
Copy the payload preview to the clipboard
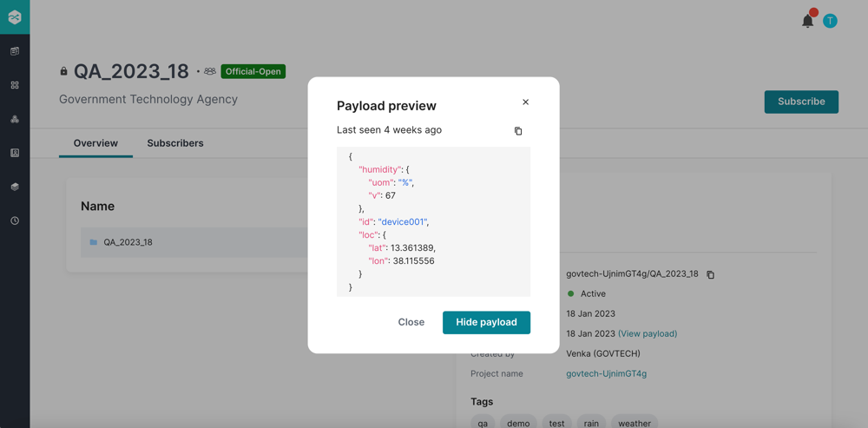[518, 131]
